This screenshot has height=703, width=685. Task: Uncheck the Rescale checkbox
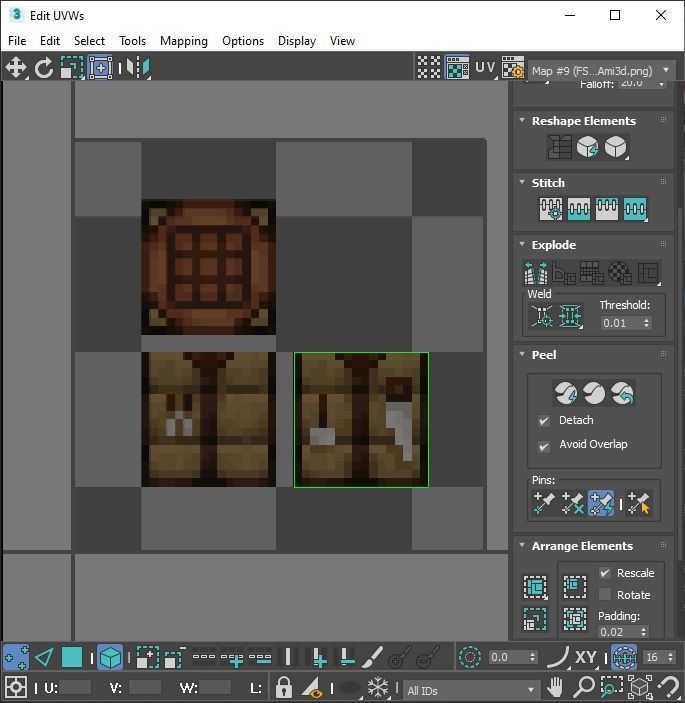605,573
